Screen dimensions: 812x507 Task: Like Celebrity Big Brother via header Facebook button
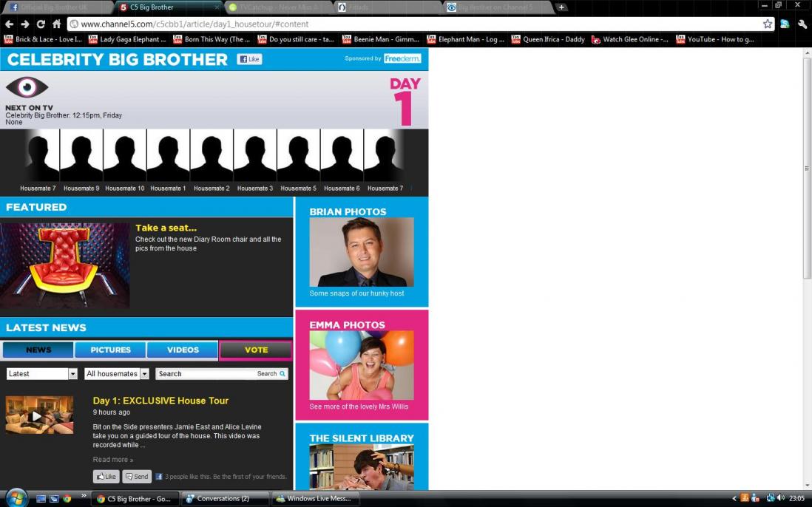(x=249, y=59)
